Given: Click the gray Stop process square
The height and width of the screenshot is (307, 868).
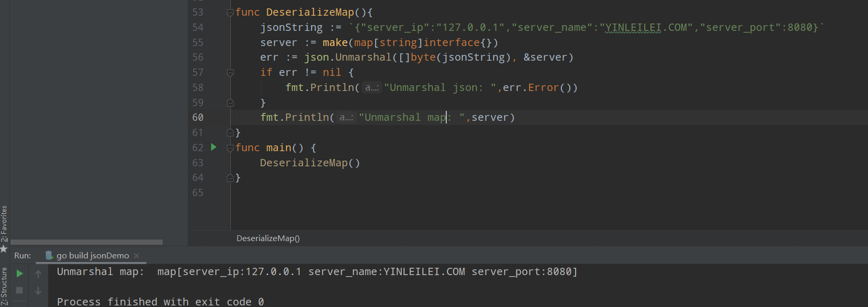Looking at the screenshot, I should coord(19,290).
